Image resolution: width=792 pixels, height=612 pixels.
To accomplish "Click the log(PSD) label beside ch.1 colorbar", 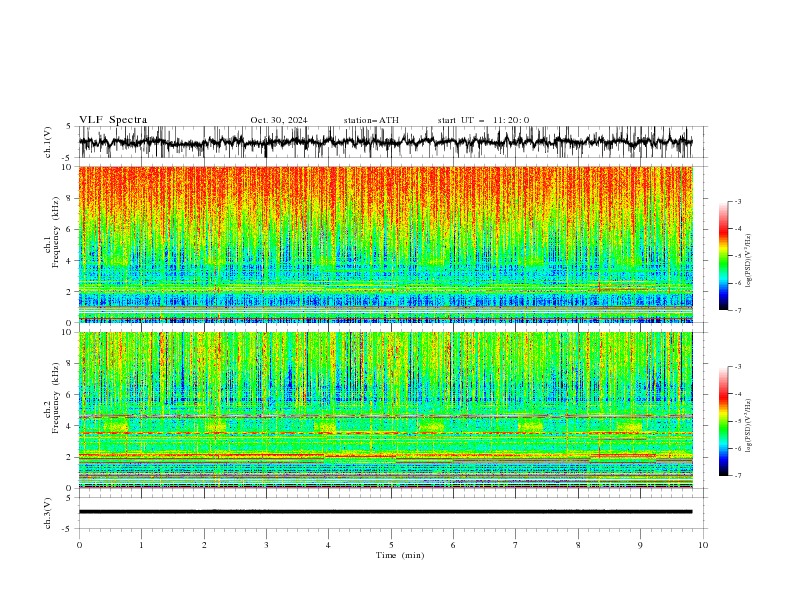I will coord(748,261).
